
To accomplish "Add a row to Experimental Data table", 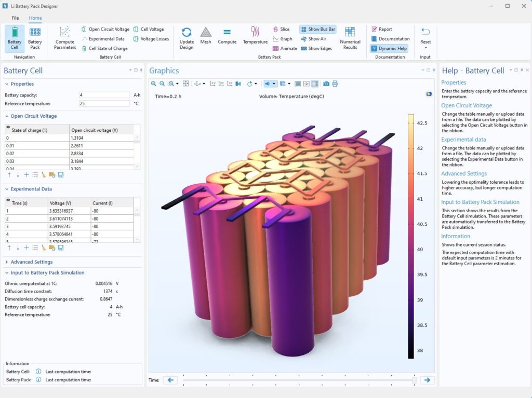I will click(26, 247).
